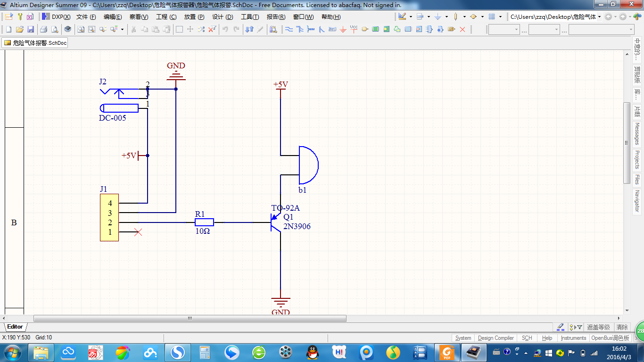
Task: Click the System panel button
Action: [x=463, y=338]
